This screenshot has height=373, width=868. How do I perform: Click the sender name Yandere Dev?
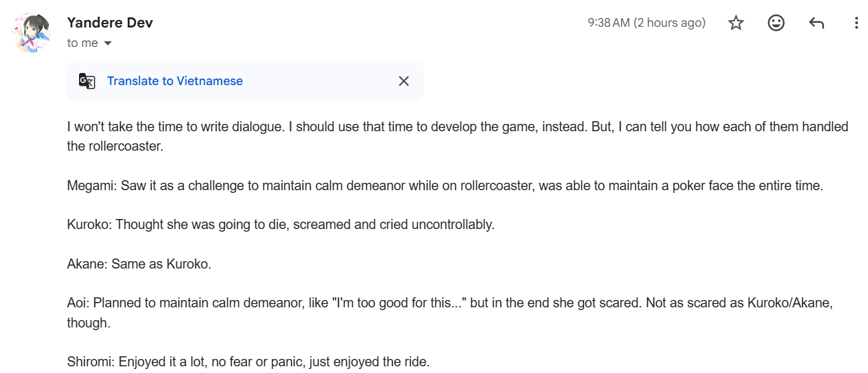point(110,23)
